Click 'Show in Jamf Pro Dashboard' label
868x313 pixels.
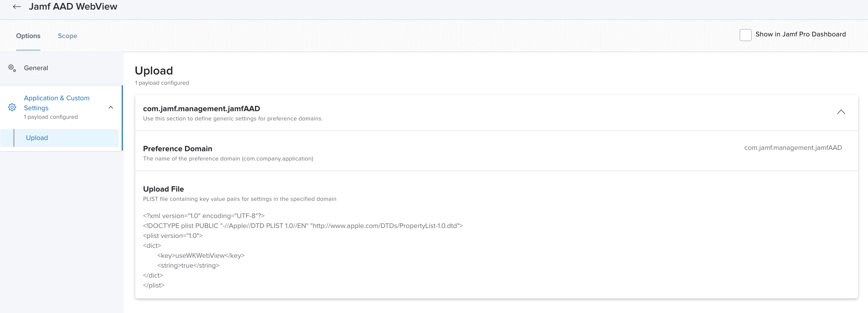coord(800,34)
